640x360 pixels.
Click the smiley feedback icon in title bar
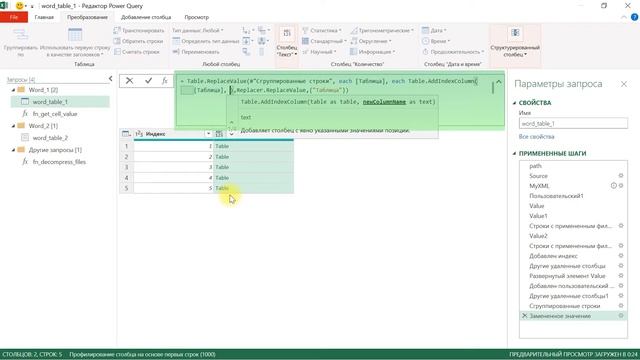(x=19, y=6)
